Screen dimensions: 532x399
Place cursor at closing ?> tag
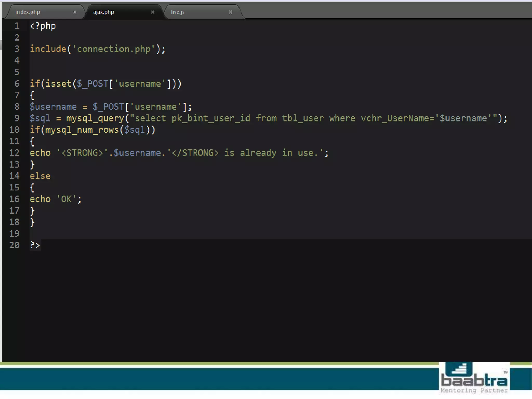tap(35, 245)
